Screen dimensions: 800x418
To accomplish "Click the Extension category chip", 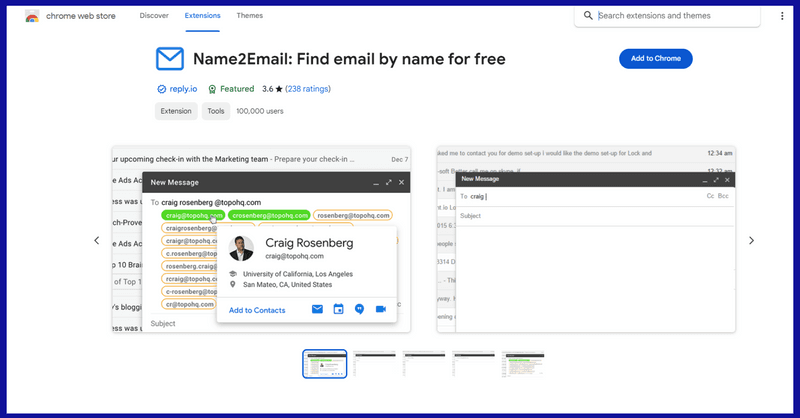I will [176, 112].
